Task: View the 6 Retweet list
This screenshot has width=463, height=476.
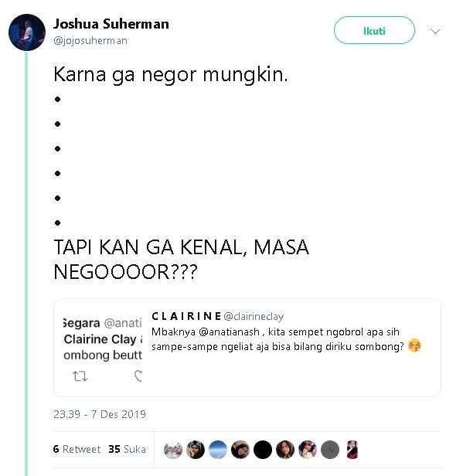Action: (x=77, y=449)
